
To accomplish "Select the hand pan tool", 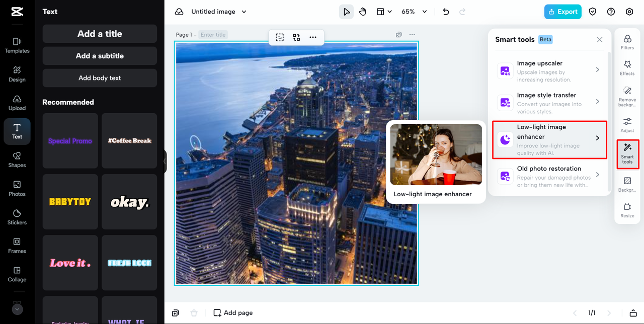I will click(363, 12).
